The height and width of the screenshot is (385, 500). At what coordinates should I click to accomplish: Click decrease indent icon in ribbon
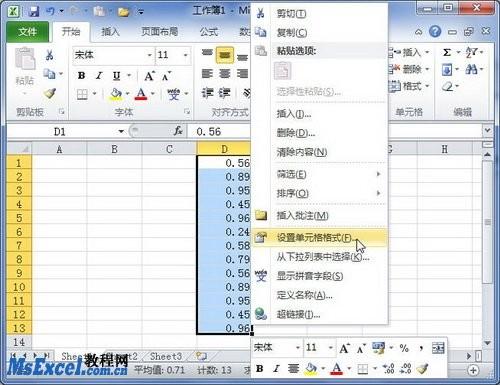click(x=207, y=93)
